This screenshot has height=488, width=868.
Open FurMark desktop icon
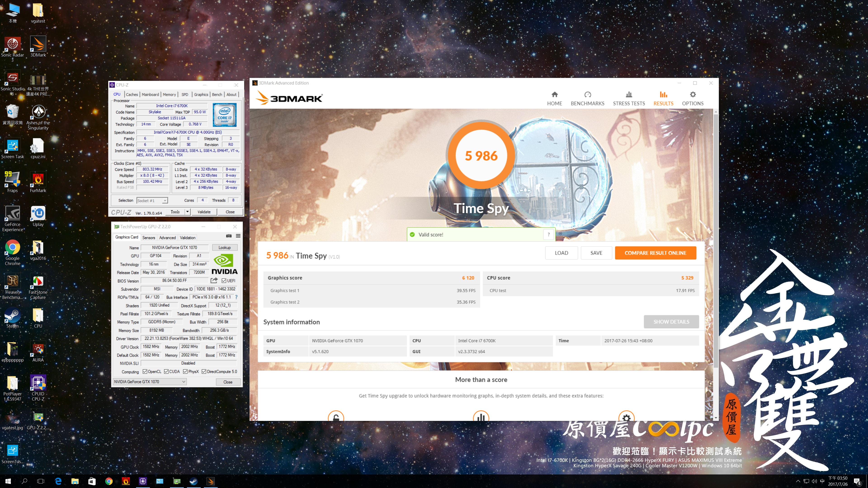coord(38,182)
